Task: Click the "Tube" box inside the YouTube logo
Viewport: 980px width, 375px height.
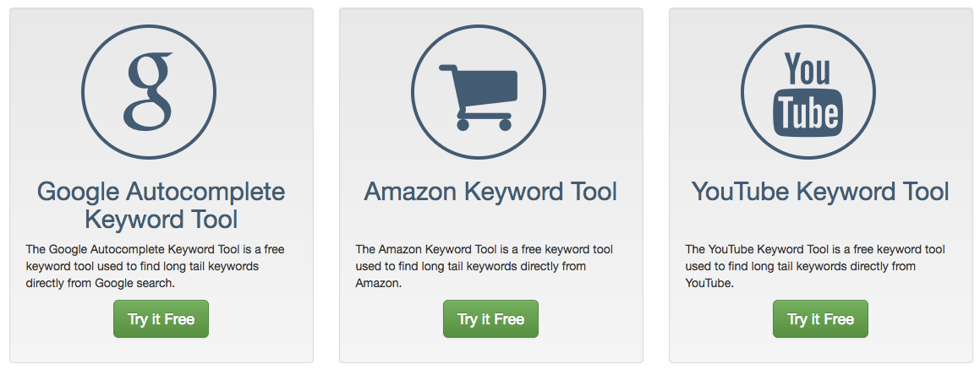Action: click(808, 113)
